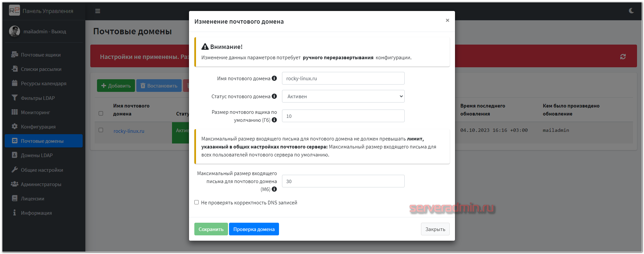This screenshot has height=254, width=644.
Task: Click Время последнего обновления column header
Action: (x=483, y=110)
